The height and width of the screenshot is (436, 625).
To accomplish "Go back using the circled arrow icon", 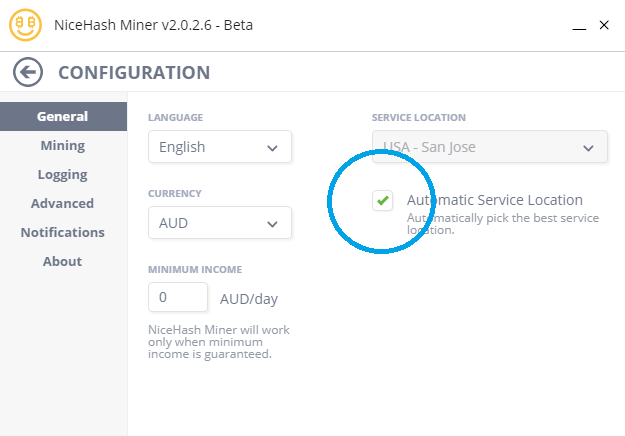I will [28, 72].
